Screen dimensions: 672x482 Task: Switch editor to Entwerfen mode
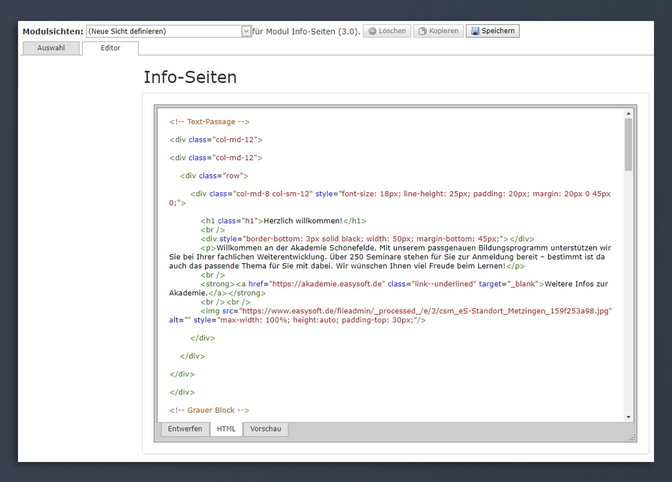click(x=185, y=429)
